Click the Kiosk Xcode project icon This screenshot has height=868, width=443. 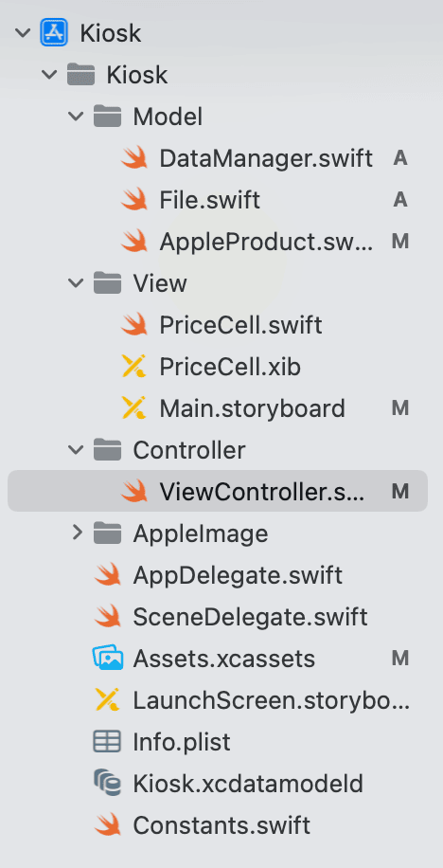point(54,32)
